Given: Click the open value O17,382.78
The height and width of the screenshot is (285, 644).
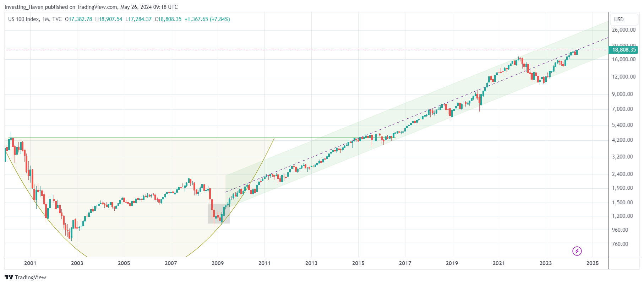Looking at the screenshot, I should pos(78,19).
